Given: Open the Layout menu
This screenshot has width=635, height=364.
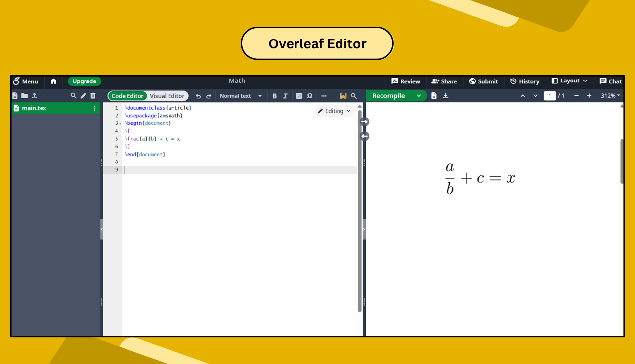Looking at the screenshot, I should 569,81.
